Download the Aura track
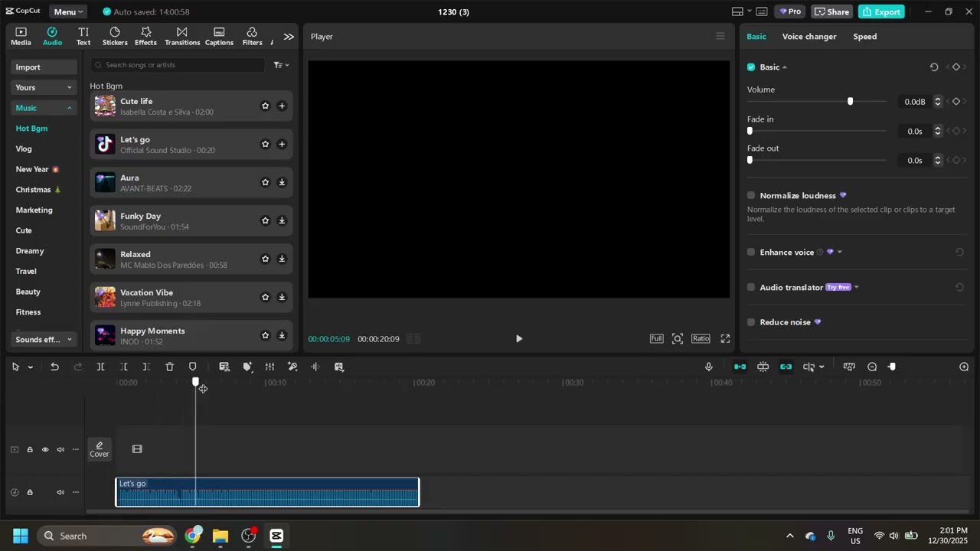This screenshot has width=980, height=551. [x=282, y=182]
